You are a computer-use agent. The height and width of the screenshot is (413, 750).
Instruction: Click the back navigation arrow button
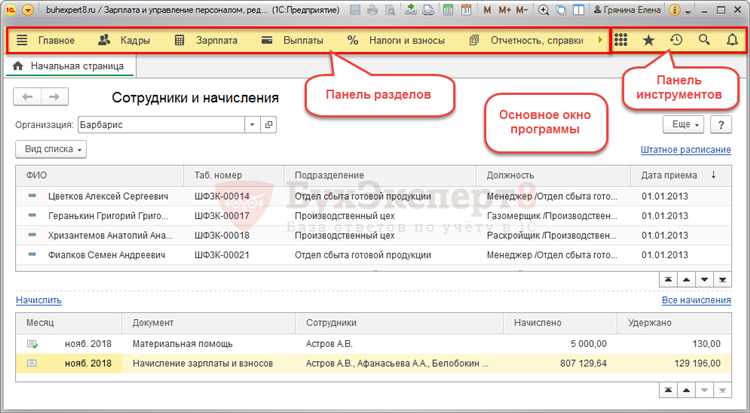point(27,97)
